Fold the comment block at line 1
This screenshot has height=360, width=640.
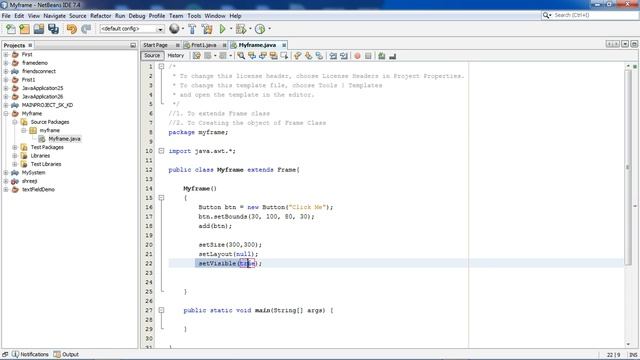[161, 67]
